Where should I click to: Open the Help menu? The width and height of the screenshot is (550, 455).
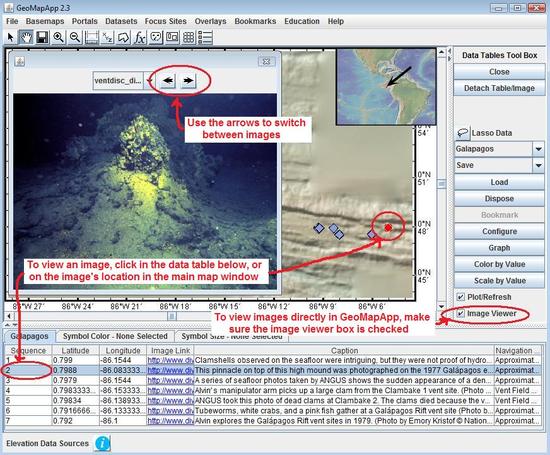coord(336,21)
